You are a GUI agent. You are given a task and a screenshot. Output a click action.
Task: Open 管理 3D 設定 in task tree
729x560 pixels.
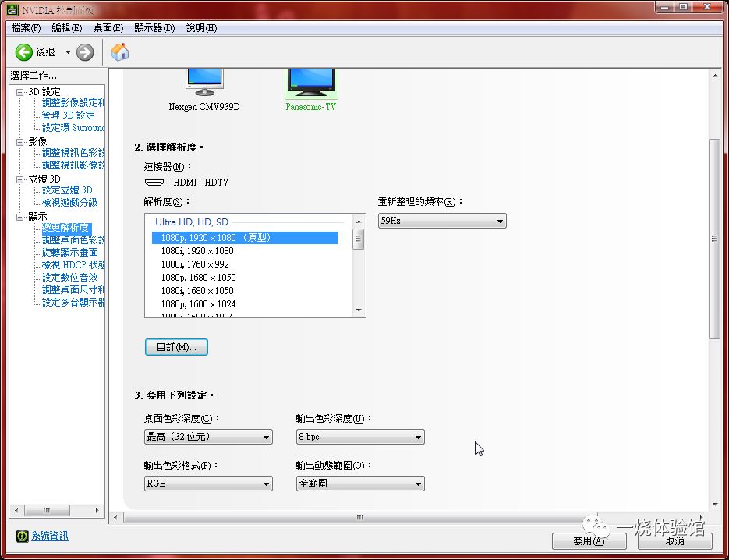point(69,115)
